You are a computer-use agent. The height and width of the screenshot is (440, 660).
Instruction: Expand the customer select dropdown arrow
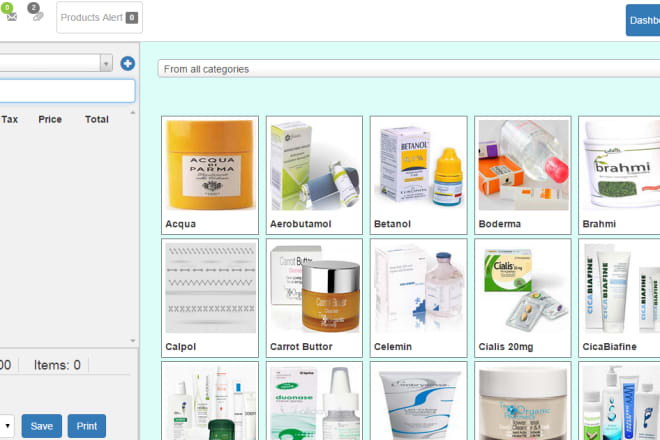[106, 64]
